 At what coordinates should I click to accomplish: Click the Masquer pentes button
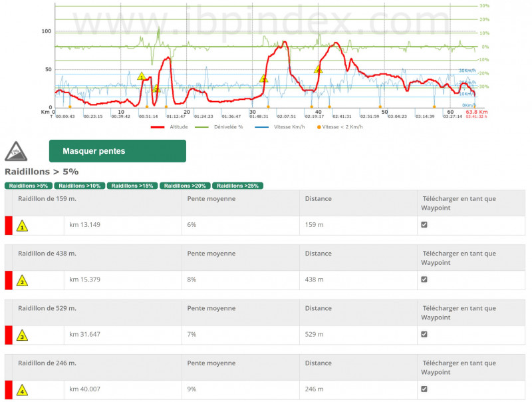(117, 151)
